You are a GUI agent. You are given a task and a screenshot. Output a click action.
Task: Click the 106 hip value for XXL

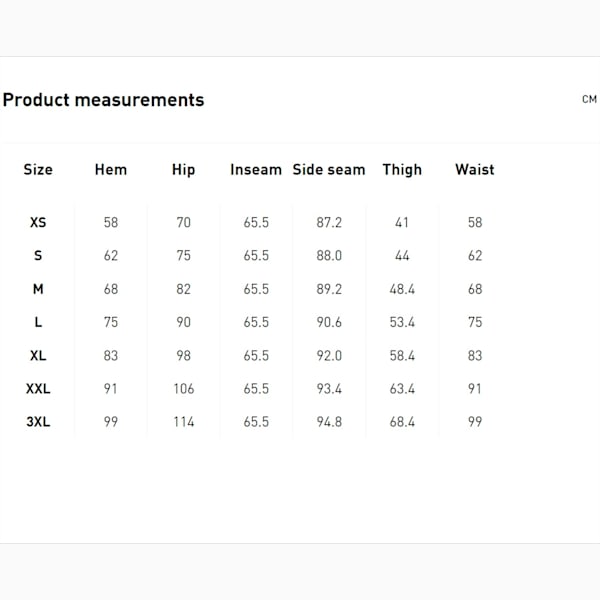click(x=184, y=389)
